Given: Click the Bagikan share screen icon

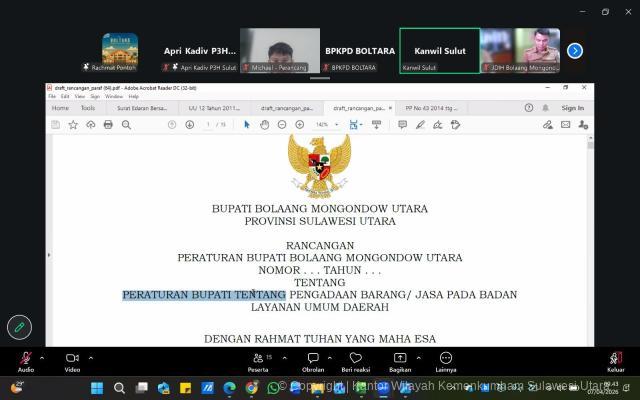Looking at the screenshot, I should click(x=400, y=359).
